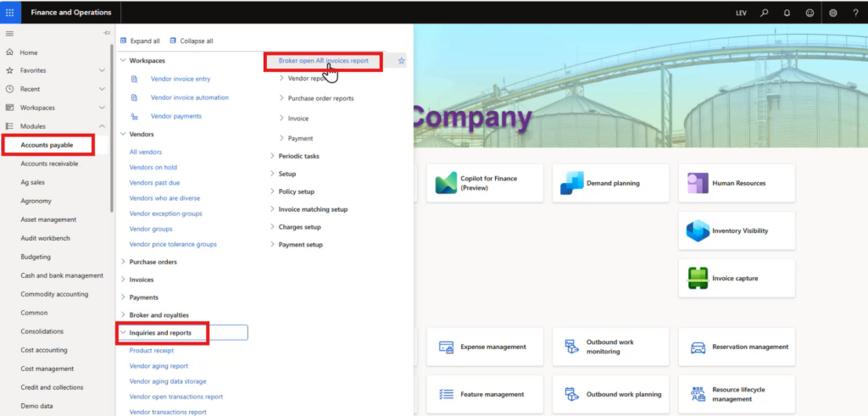
Task: Collapse the Modules chevron in sidebar
Action: [x=102, y=126]
